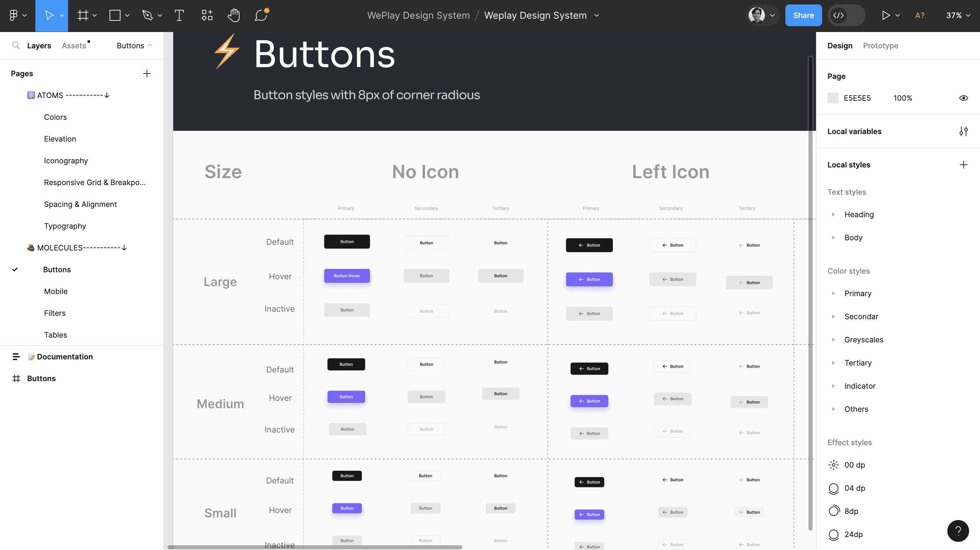The width and height of the screenshot is (980, 550).
Task: Open the Resources components tool
Action: [207, 15]
